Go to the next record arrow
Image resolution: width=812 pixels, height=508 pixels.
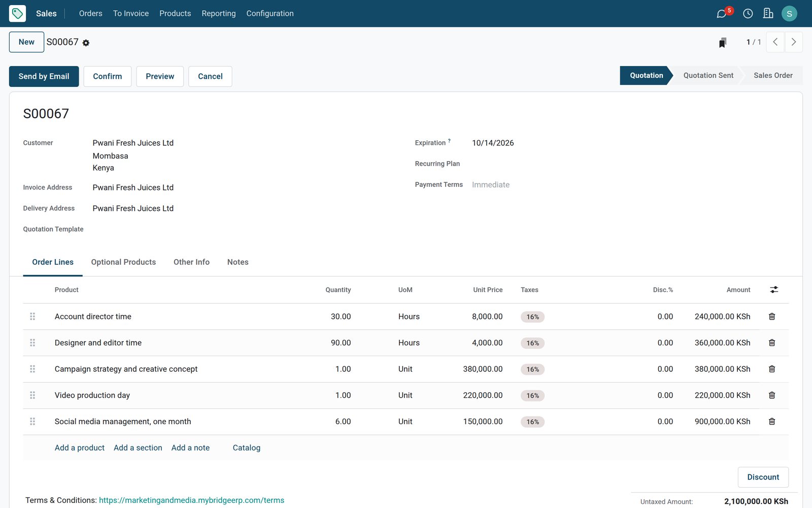click(x=794, y=42)
